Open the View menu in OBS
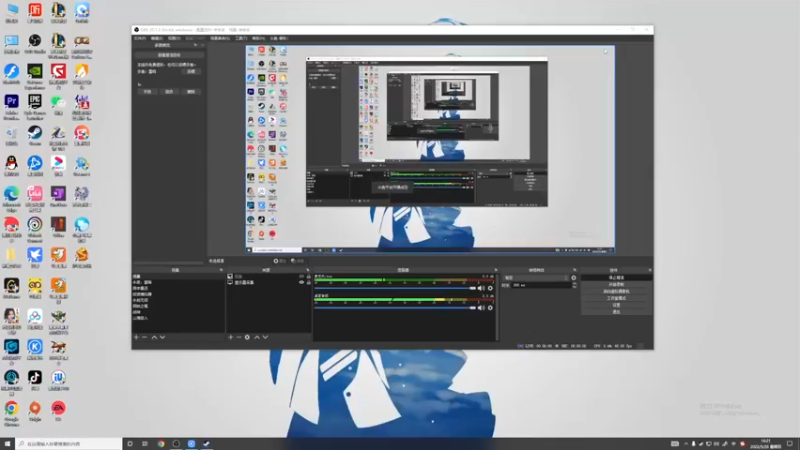The width and height of the screenshot is (800, 450). click(x=174, y=38)
